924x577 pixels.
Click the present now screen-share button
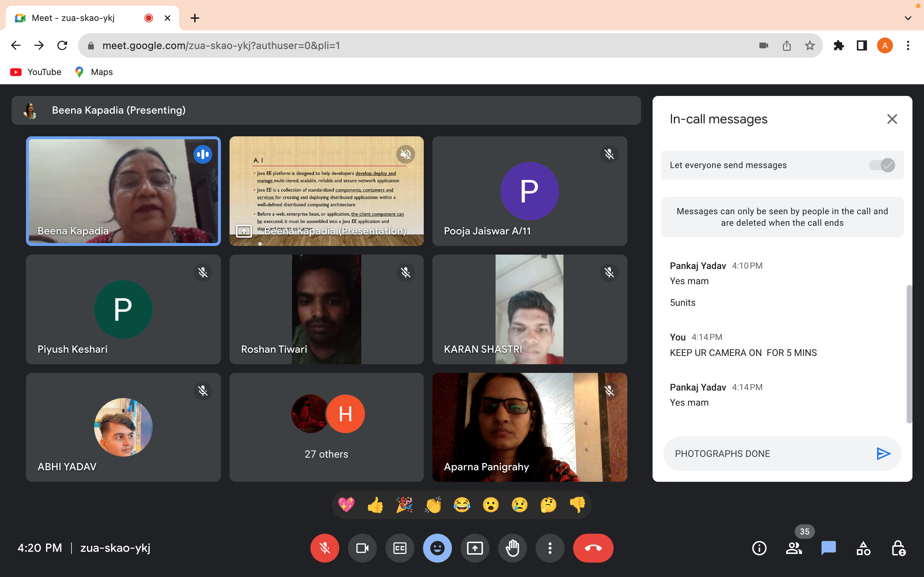(475, 549)
